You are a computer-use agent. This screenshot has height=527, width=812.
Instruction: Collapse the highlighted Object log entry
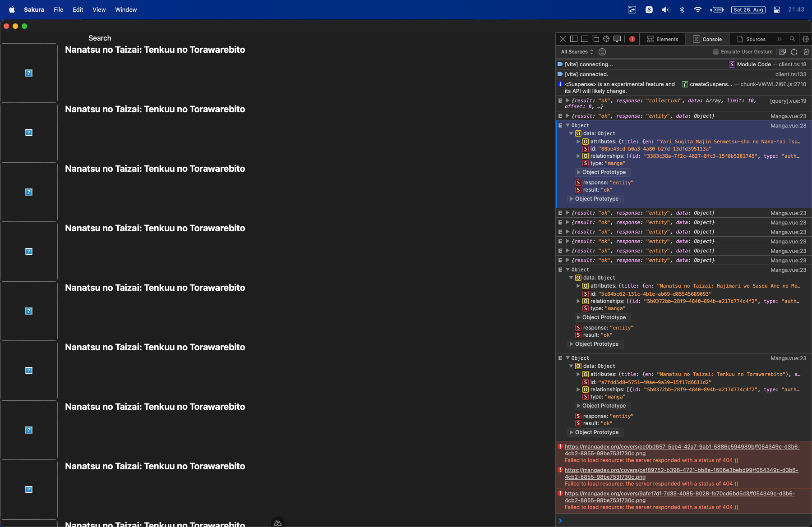[x=568, y=125]
